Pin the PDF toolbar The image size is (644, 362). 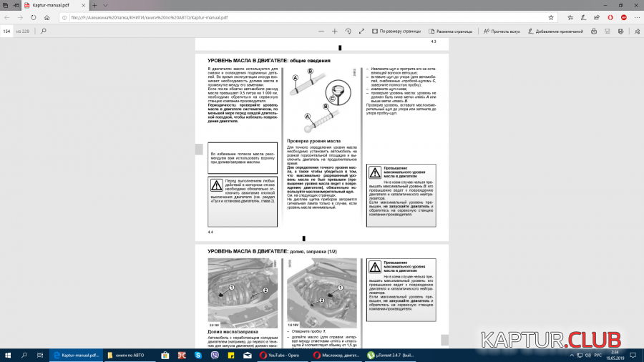pos(637,31)
